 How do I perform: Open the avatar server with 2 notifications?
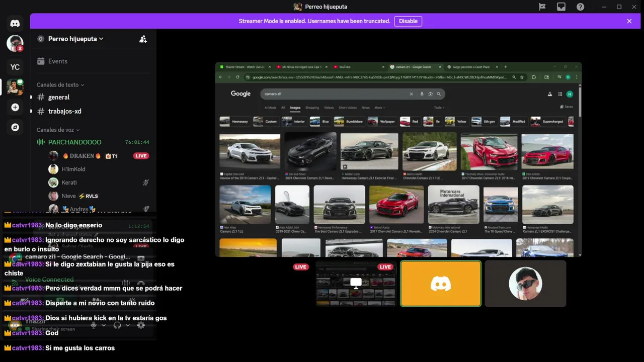[15, 44]
